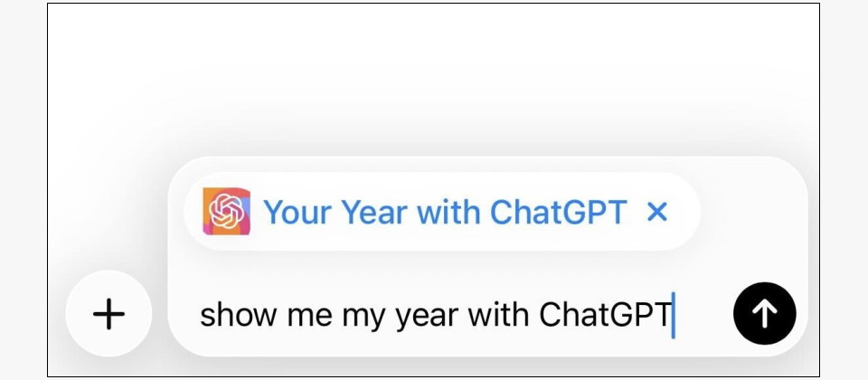The height and width of the screenshot is (380, 868).
Task: Click the empty conversation area above composer
Action: pos(434,81)
